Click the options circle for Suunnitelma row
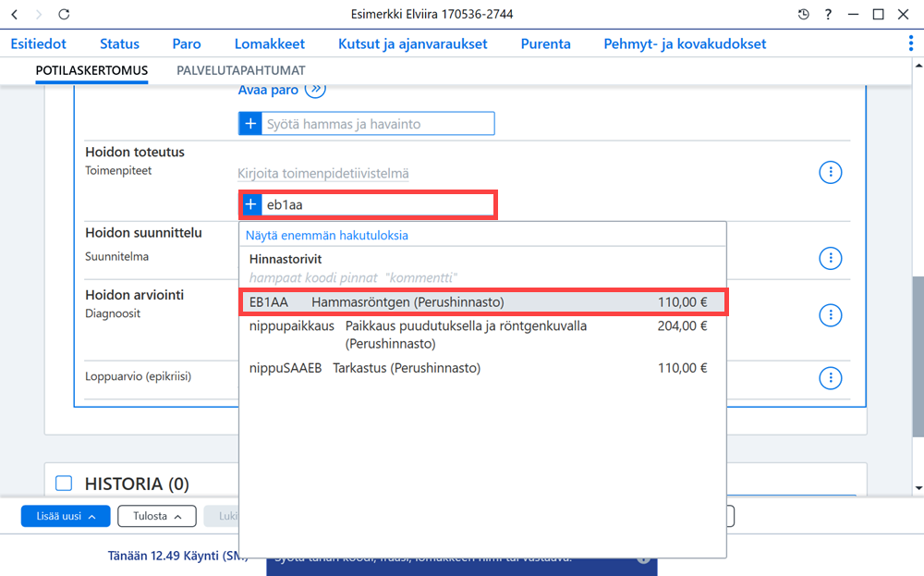 [831, 258]
